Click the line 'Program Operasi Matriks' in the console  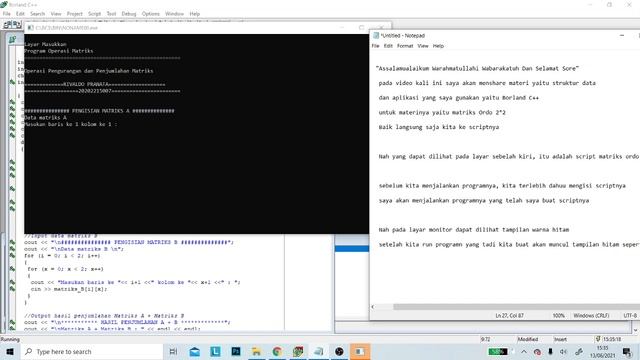(59, 51)
